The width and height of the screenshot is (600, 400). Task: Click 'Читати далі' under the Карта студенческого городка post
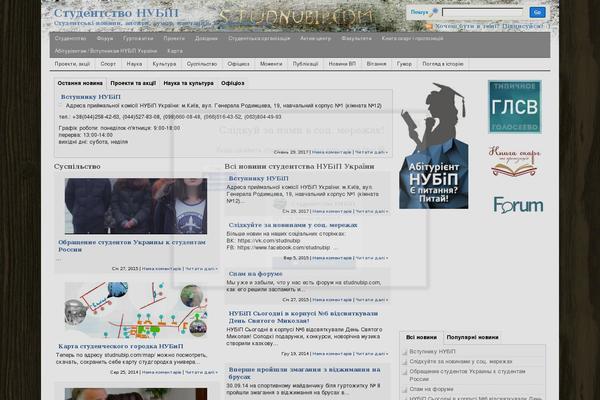tap(201, 372)
